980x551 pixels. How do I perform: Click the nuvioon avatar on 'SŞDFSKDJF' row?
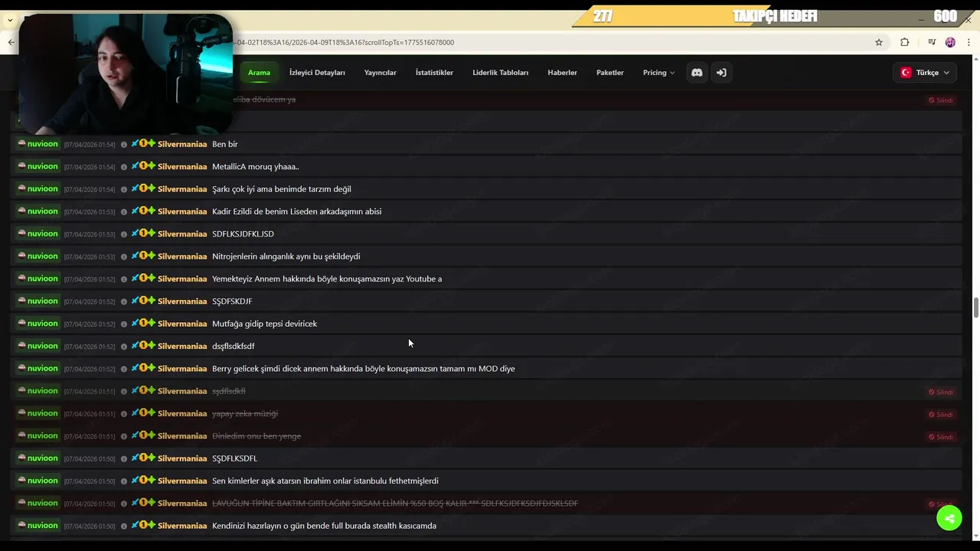coord(22,300)
